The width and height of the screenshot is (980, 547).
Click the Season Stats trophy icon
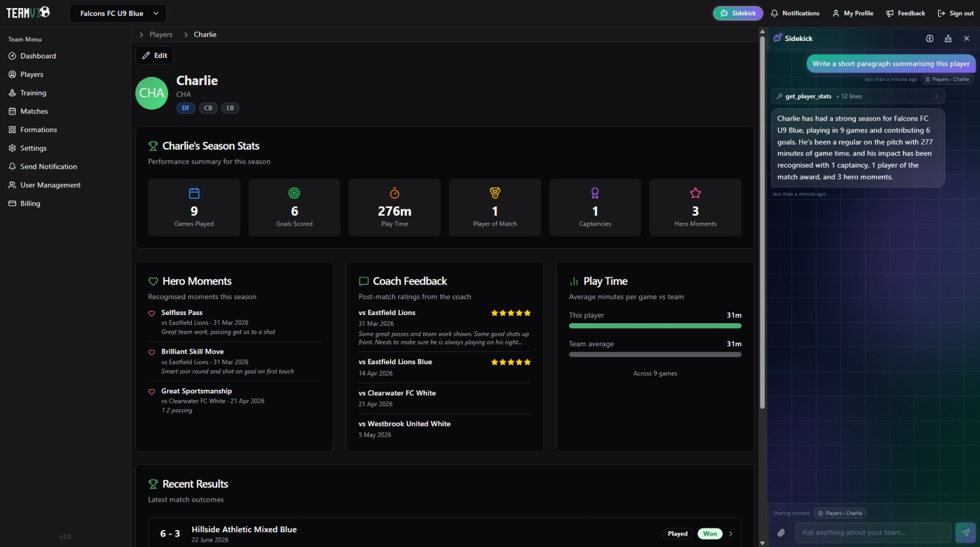tap(153, 146)
